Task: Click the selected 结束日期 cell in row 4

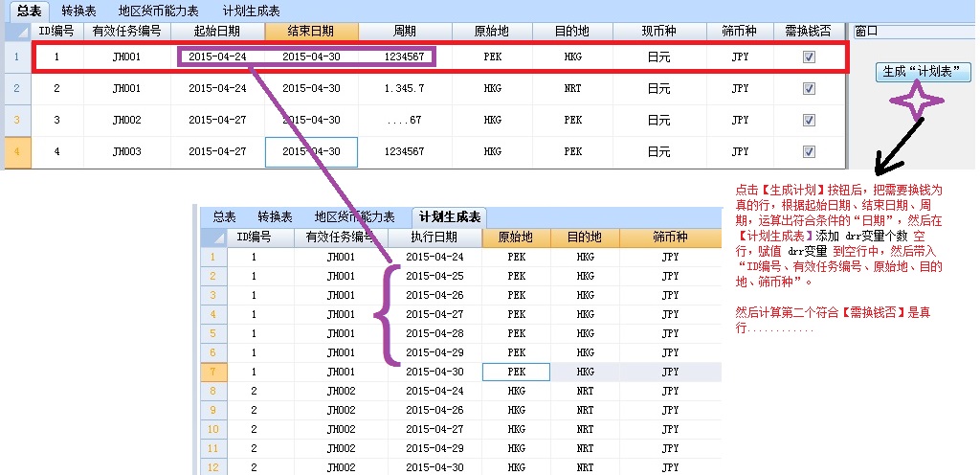Action: pyautogui.click(x=311, y=152)
